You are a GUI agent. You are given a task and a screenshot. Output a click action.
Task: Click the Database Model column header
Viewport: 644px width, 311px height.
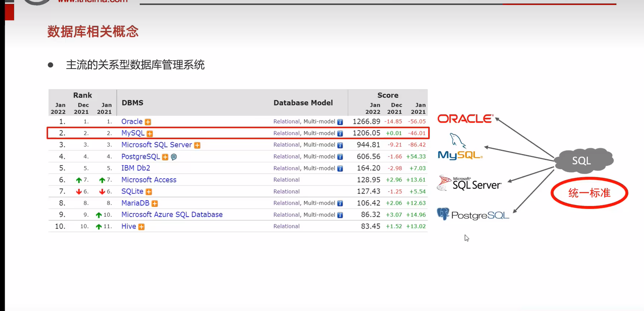[303, 103]
